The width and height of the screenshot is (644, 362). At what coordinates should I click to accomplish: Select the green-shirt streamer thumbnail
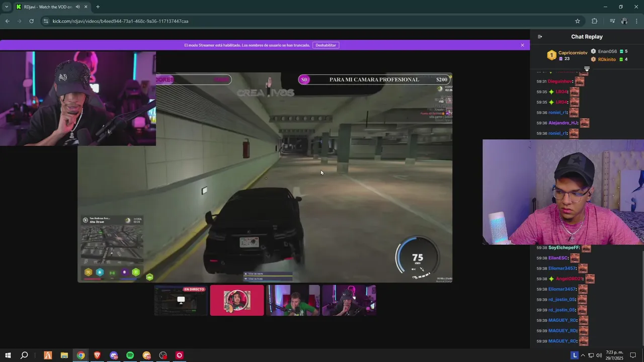point(293,300)
